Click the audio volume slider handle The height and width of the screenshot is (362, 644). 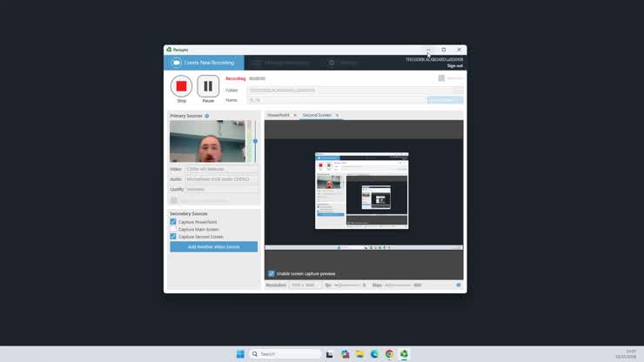255,141
